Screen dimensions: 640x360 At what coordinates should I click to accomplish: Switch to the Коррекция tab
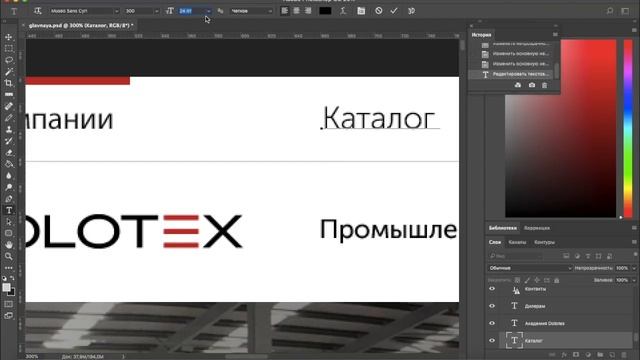point(537,228)
